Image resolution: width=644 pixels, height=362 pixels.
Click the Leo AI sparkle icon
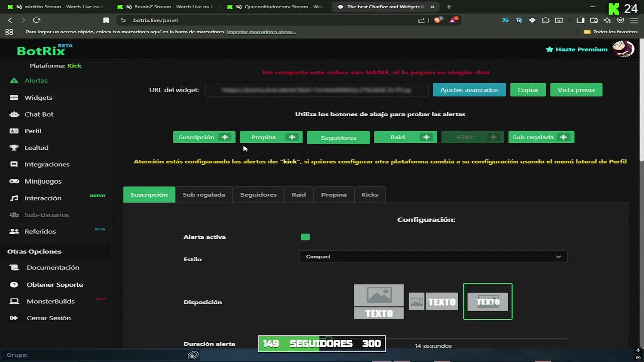607,20
